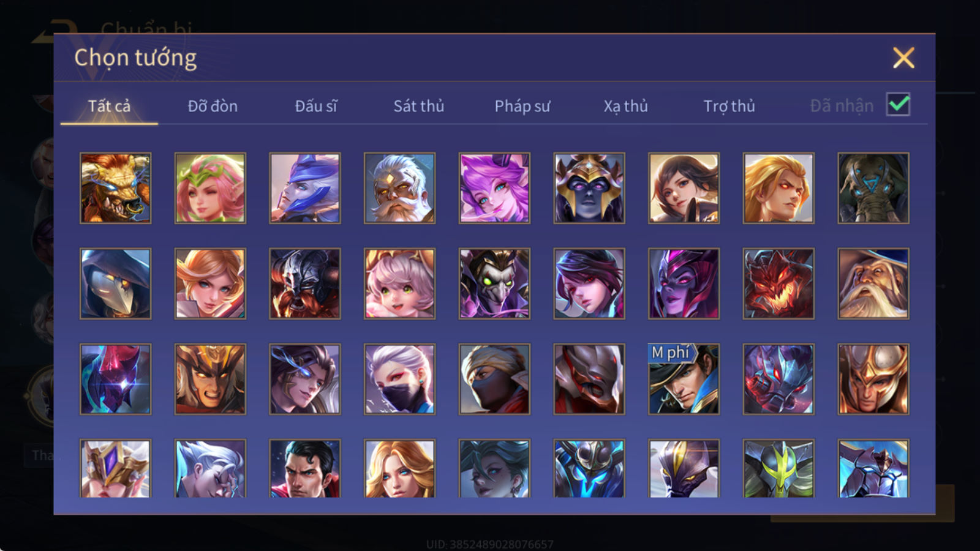Filter heroes by Pháp sư tab
The height and width of the screenshot is (551, 980).
[x=522, y=106]
